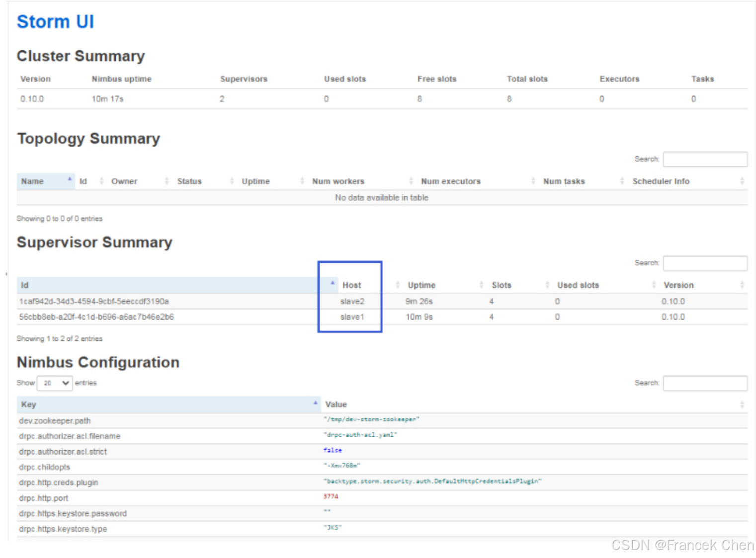Click 'No data available in table' message
The width and height of the screenshot is (756, 558).
[382, 198]
